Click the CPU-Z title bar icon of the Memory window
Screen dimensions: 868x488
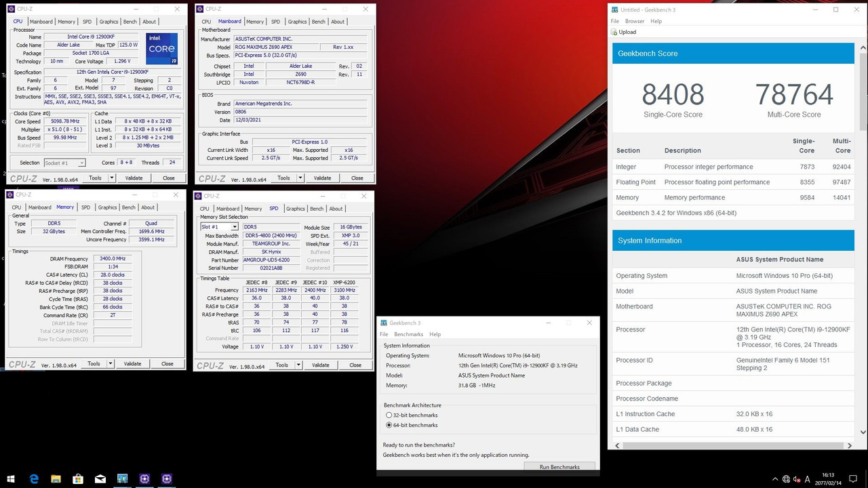coord(10,195)
